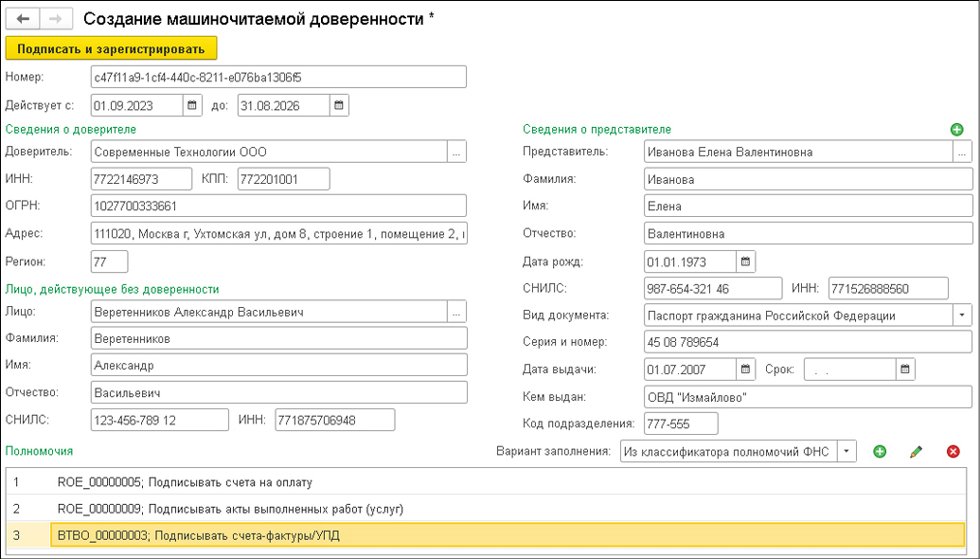Click the forward navigation arrow
980x559 pixels.
[54, 18]
